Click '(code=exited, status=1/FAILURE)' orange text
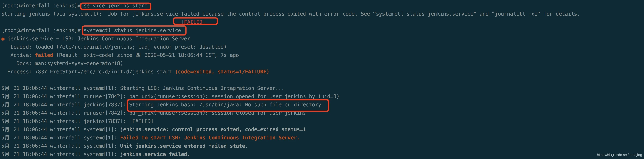Viewport: 644px width, 159px height. tap(222, 72)
